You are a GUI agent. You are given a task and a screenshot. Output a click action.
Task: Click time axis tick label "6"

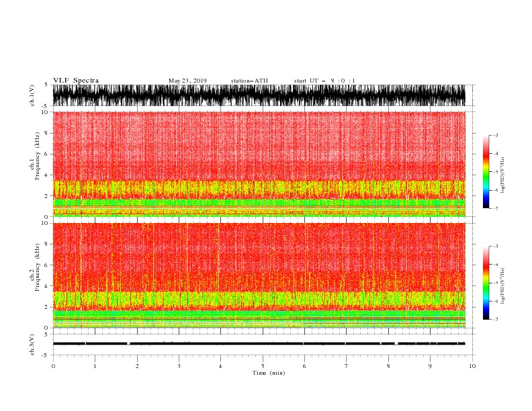point(304,366)
